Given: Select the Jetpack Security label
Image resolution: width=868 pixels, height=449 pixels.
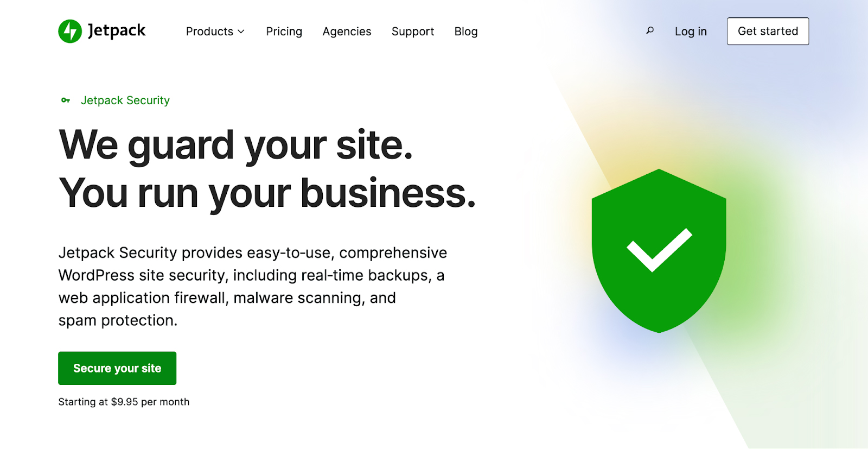Looking at the screenshot, I should tap(125, 100).
